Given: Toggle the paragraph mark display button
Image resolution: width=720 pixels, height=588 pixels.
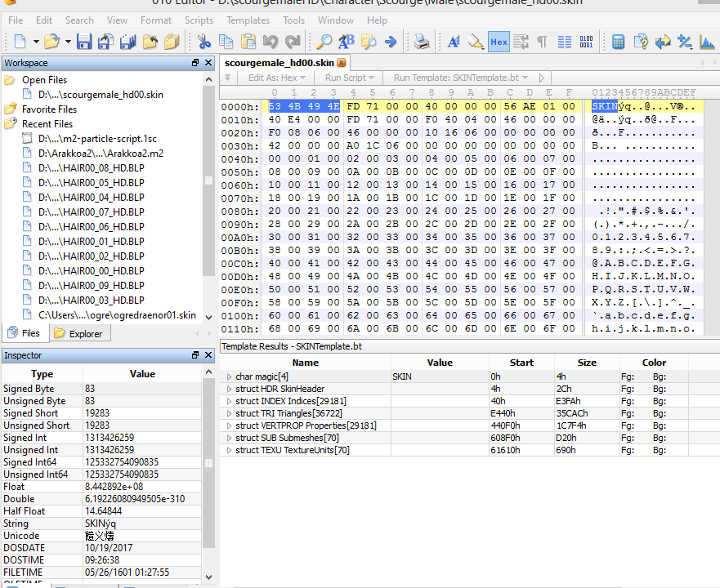Looking at the screenshot, I should (542, 42).
